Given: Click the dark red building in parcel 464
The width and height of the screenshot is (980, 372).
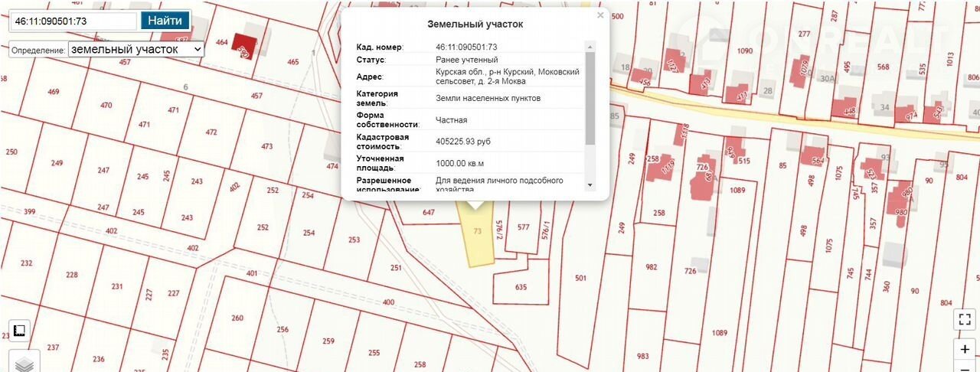Looking at the screenshot, I should pyautogui.click(x=245, y=44).
